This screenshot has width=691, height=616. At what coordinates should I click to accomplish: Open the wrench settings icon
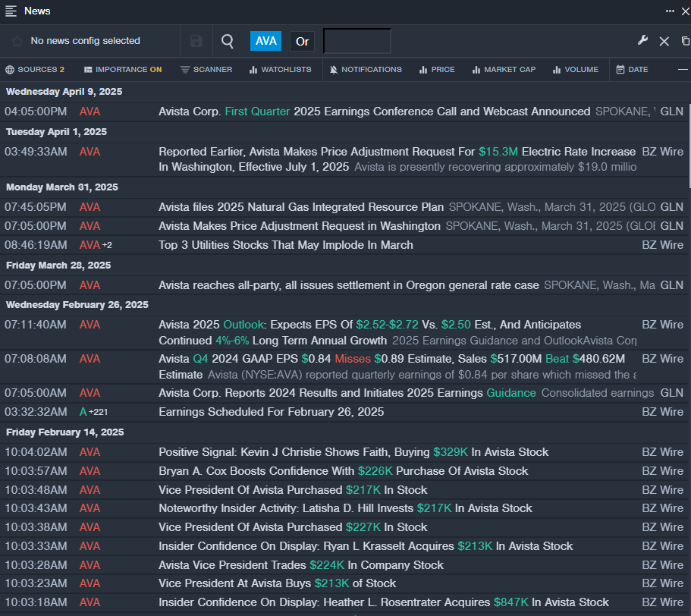click(642, 40)
